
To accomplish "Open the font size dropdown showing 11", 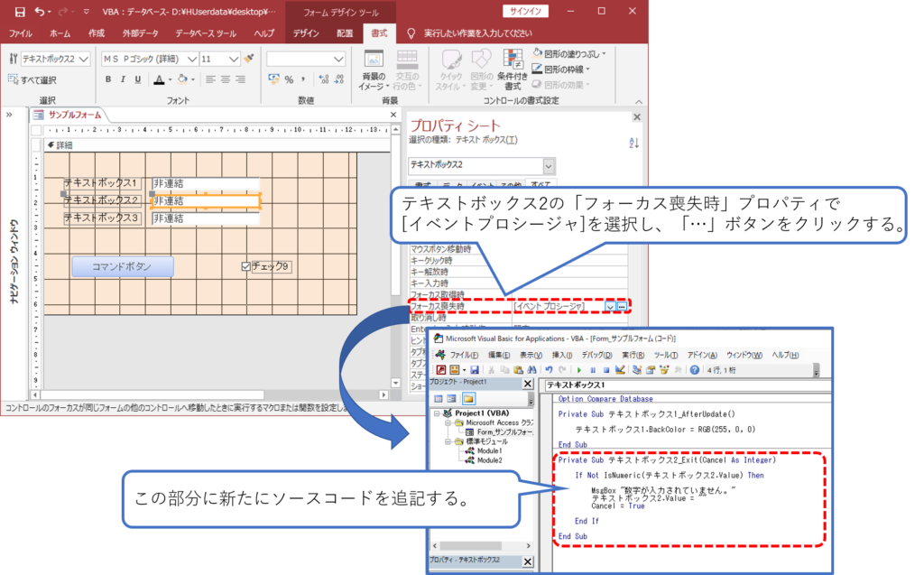I will [234, 59].
